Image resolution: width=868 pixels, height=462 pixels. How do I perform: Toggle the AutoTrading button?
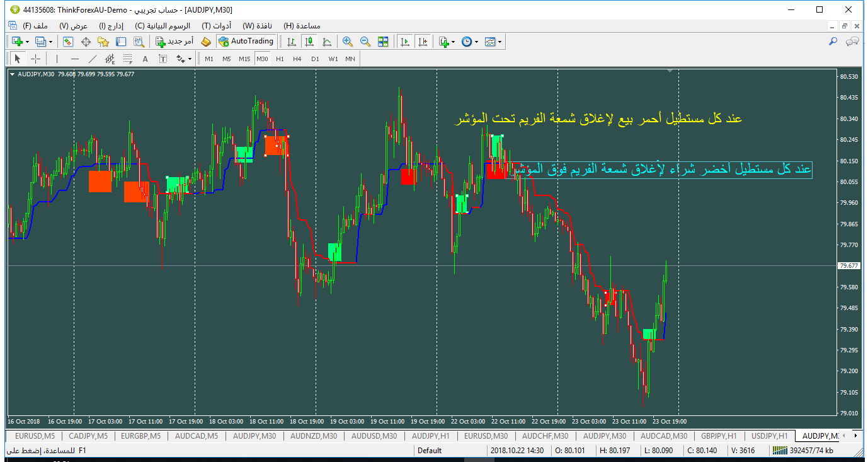[x=246, y=42]
